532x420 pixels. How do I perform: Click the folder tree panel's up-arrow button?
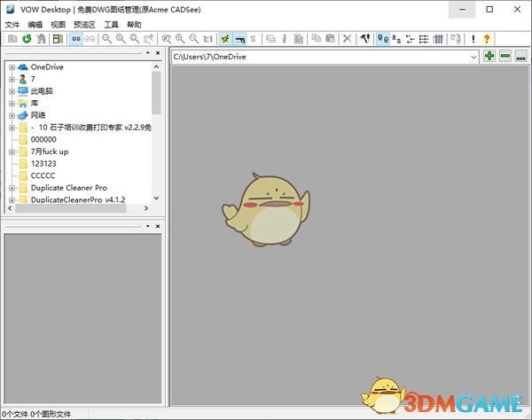[148, 53]
